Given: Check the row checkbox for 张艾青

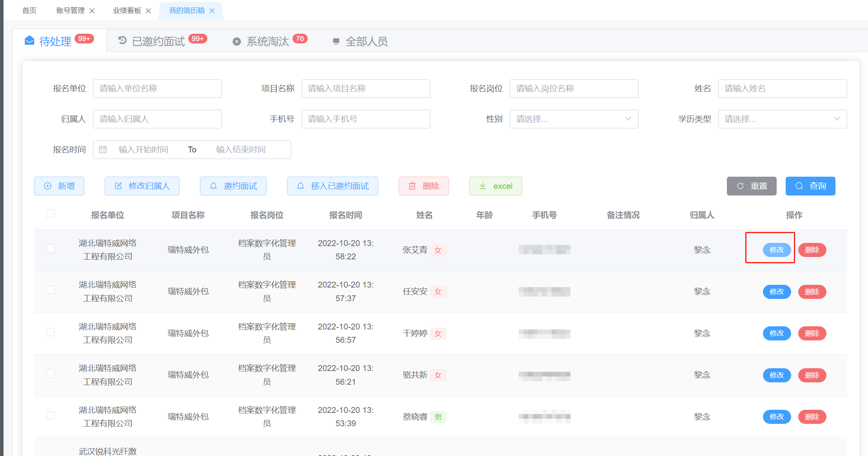Looking at the screenshot, I should coord(50,249).
